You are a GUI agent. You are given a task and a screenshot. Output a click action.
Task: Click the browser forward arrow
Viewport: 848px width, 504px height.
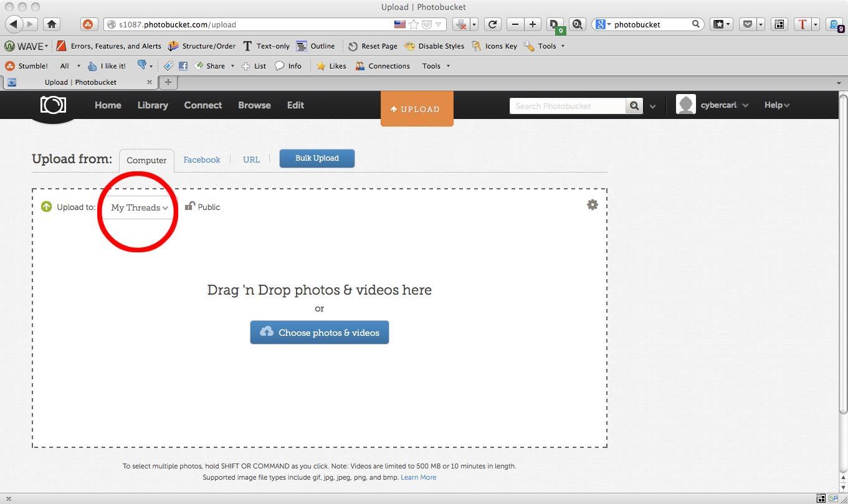[x=31, y=24]
